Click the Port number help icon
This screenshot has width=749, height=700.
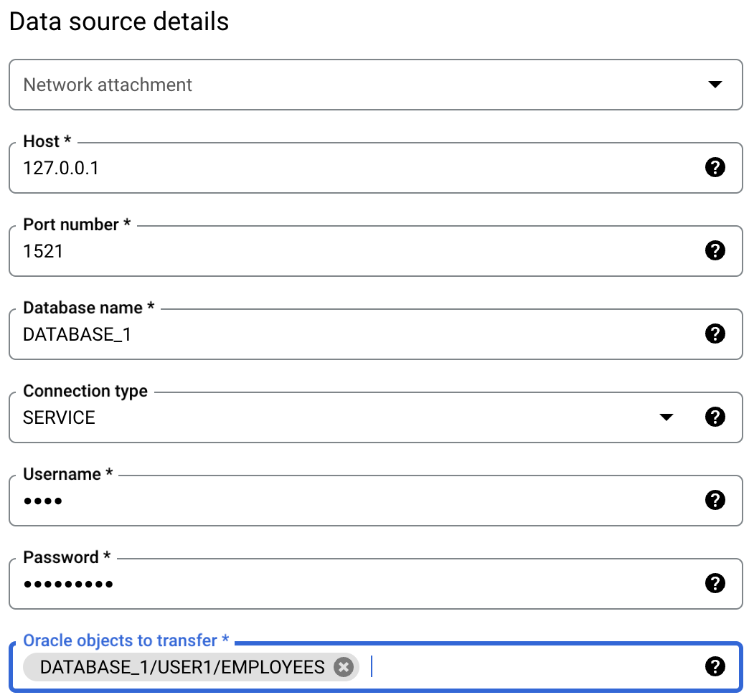coord(715,250)
